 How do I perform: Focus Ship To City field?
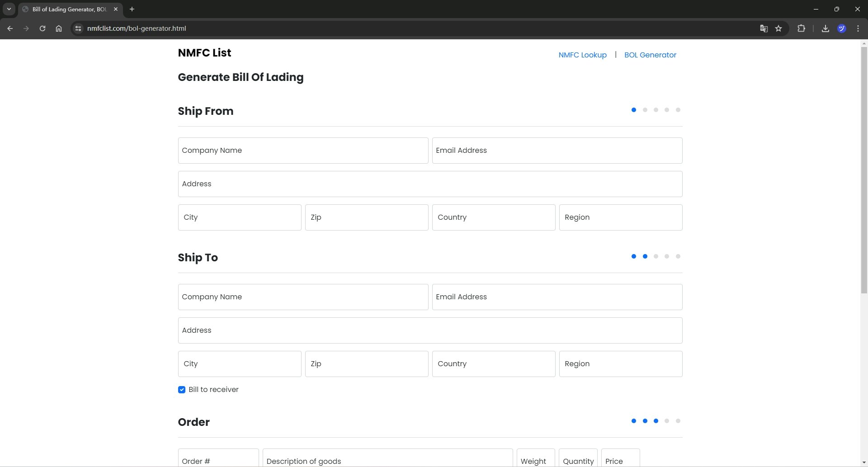tap(240, 364)
